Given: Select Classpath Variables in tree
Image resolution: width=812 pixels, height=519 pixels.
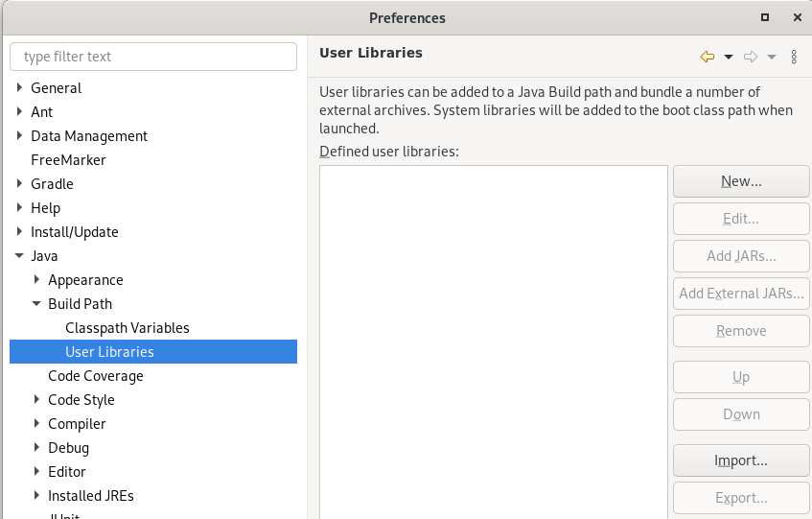Looking at the screenshot, I should click(x=127, y=328).
